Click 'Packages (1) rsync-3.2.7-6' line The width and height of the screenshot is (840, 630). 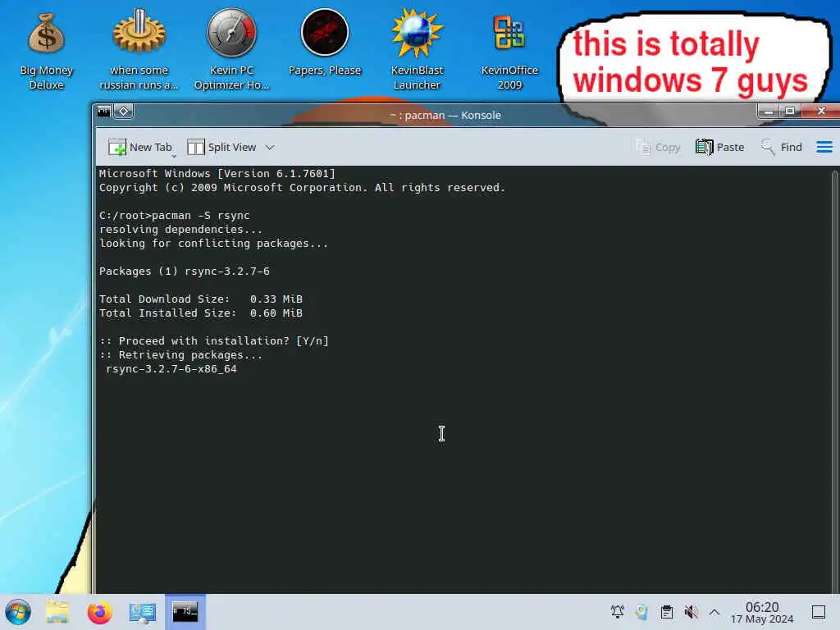pyautogui.click(x=185, y=271)
